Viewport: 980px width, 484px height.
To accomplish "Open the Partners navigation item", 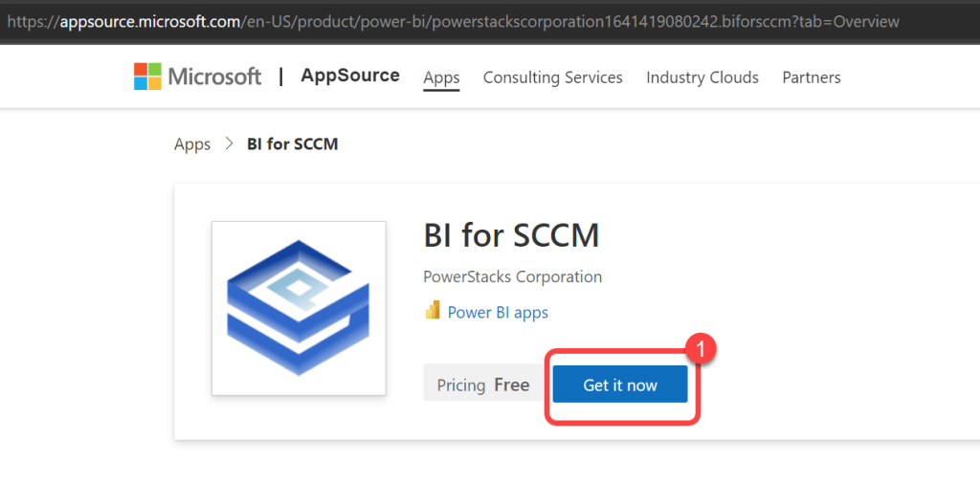I will tap(811, 77).
